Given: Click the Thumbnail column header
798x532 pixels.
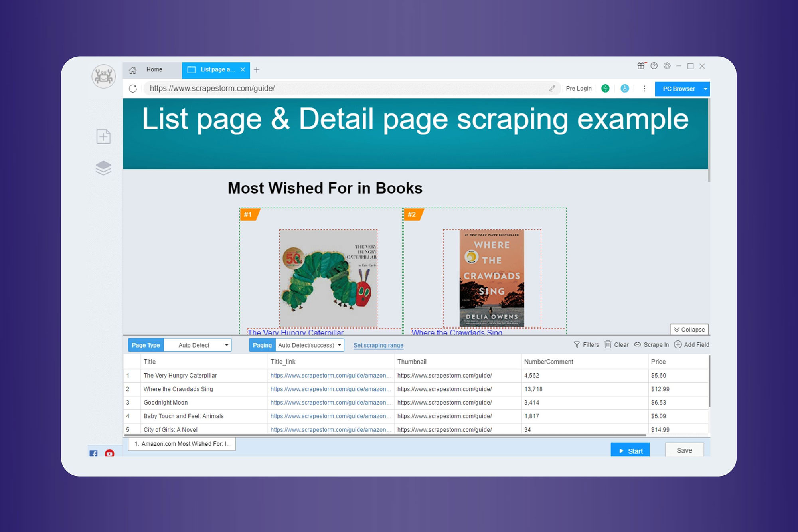Looking at the screenshot, I should (x=457, y=362).
